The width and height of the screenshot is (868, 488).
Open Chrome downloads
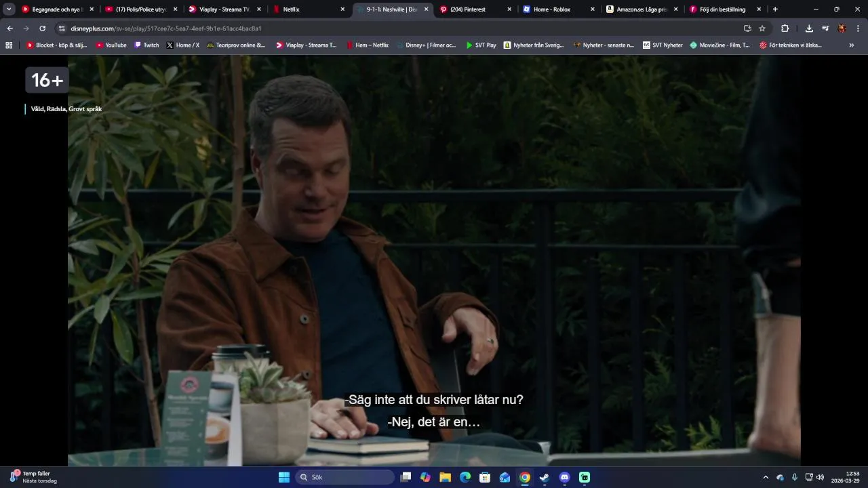point(809,28)
